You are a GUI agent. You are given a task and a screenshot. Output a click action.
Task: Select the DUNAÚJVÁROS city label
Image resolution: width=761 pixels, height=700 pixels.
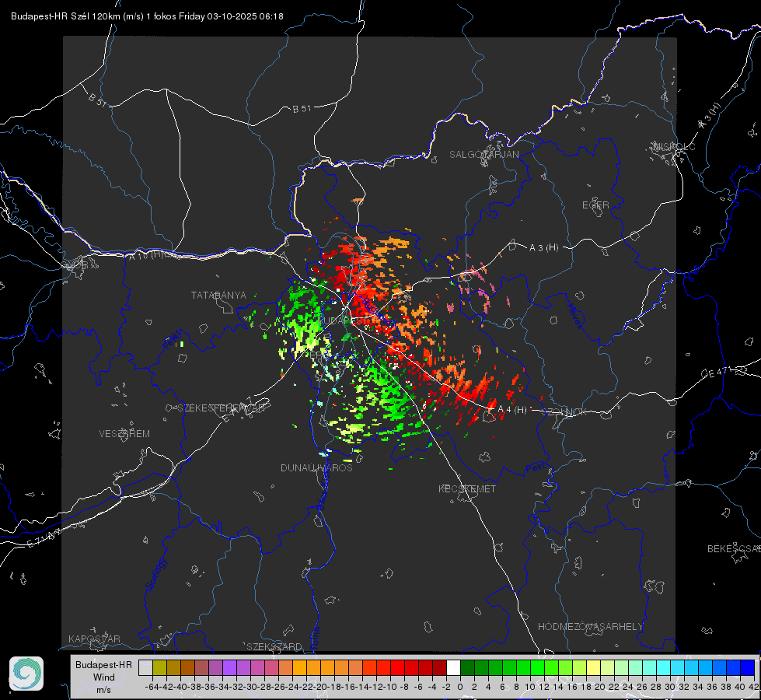[316, 467]
